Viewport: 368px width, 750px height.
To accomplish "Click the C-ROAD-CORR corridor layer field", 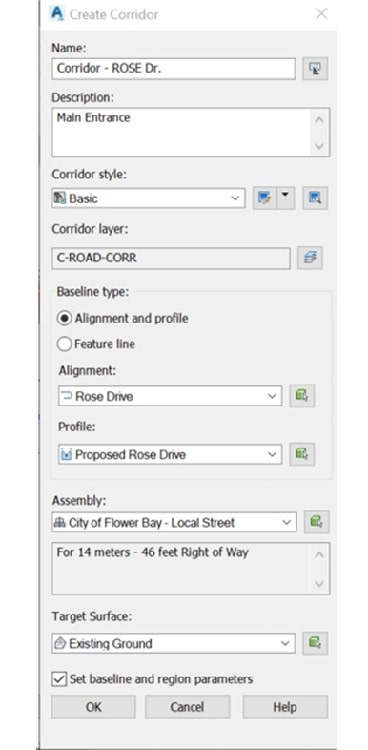I will pos(171,258).
